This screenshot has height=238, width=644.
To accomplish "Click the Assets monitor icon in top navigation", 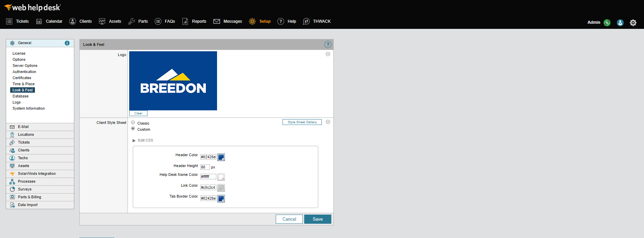I will [x=102, y=21].
